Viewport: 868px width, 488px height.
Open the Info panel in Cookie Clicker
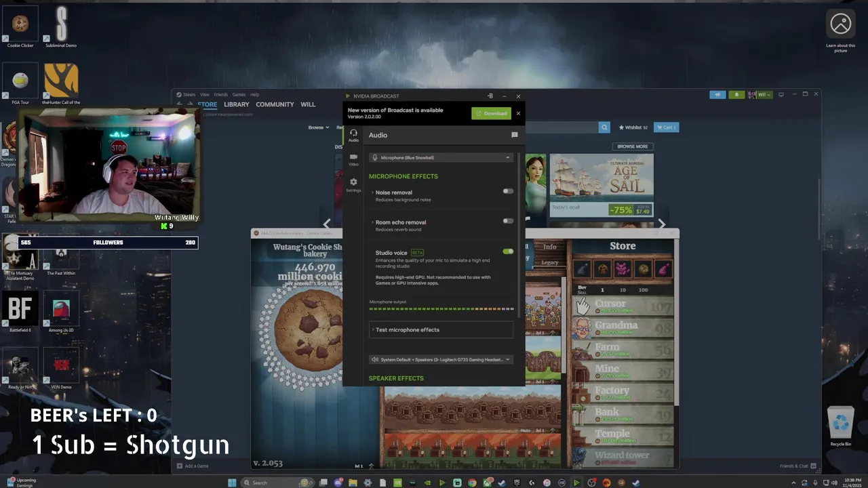tap(550, 246)
